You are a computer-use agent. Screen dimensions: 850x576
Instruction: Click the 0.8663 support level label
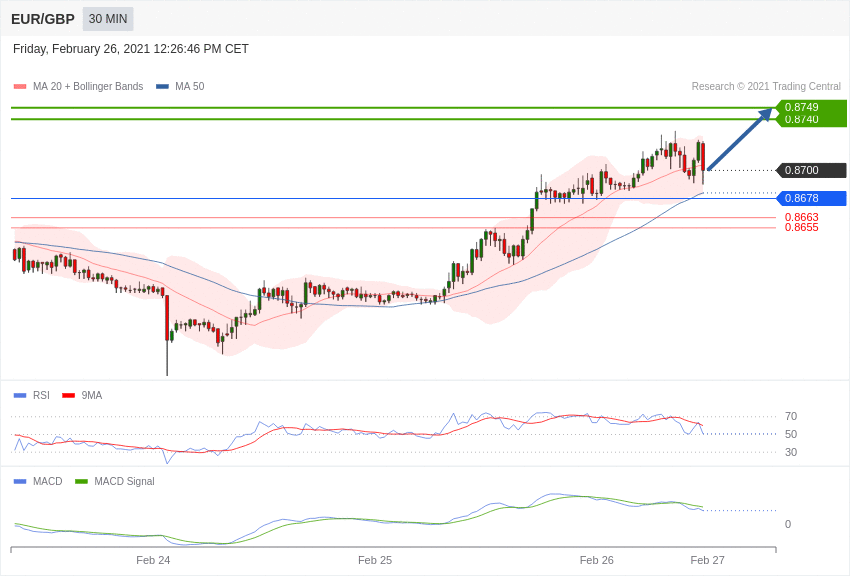(x=801, y=217)
